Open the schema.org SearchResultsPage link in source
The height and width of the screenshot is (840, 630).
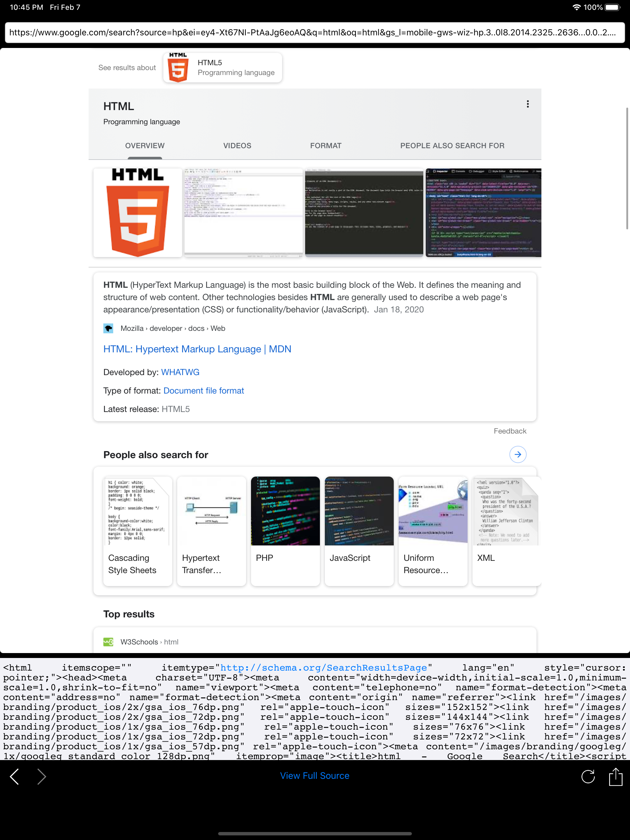pos(324,668)
